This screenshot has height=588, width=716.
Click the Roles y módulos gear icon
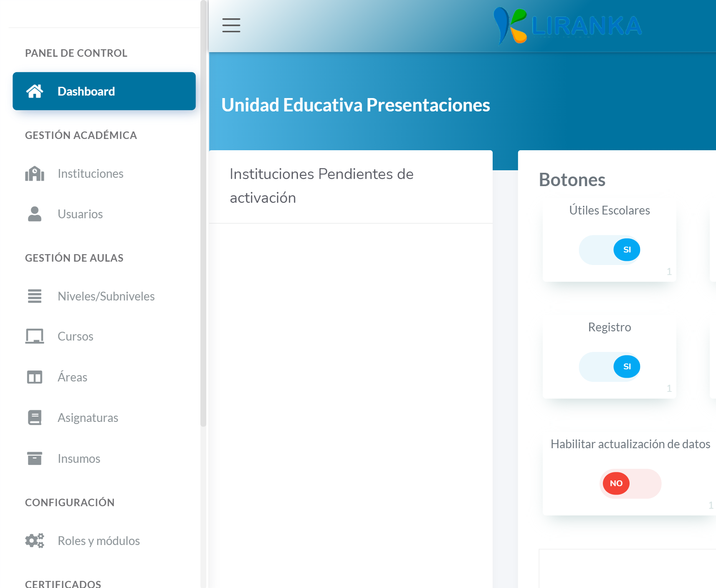pyautogui.click(x=34, y=540)
